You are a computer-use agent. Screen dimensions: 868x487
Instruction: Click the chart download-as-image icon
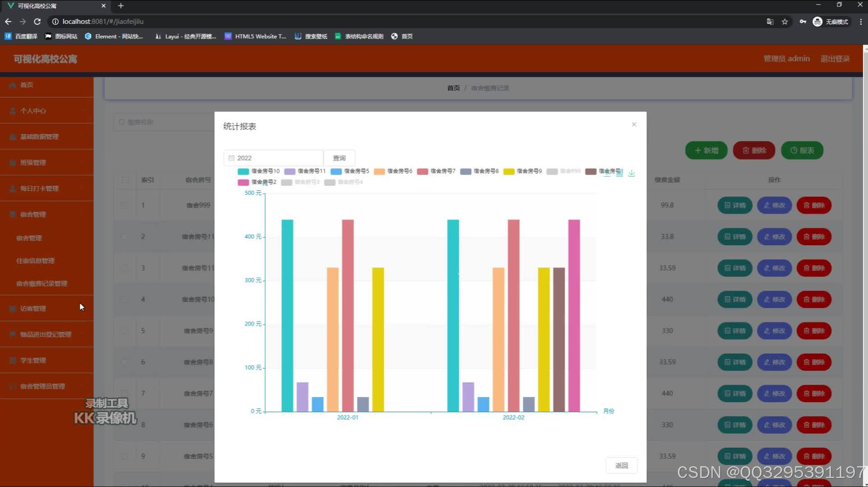(632, 173)
